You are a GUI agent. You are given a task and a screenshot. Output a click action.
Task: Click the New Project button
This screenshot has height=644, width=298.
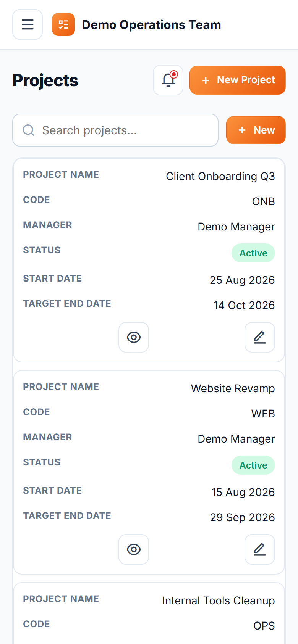point(238,80)
